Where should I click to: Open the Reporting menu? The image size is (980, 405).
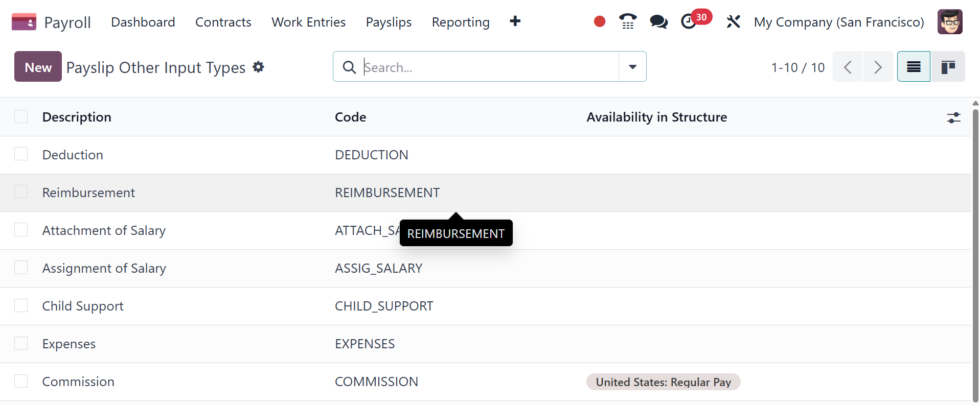(460, 22)
